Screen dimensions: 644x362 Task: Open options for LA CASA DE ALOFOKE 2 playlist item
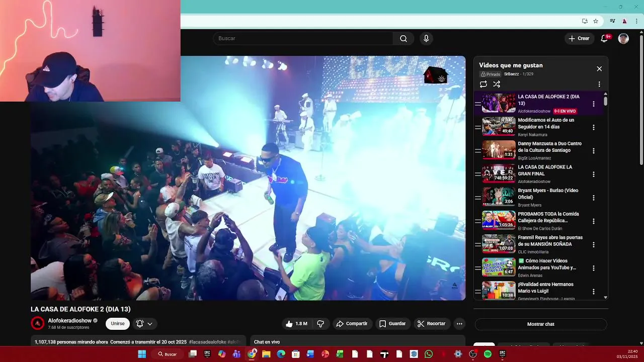594,104
